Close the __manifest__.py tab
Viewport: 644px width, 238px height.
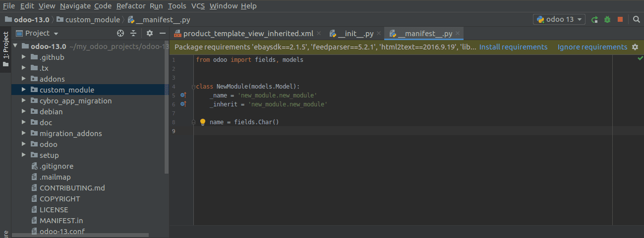[458, 34]
